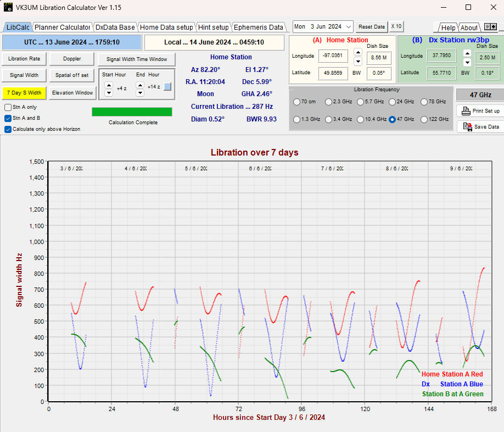Uncheck the Stn A and B checkbox
Screen dimensions: 504x432
pos(8,118)
